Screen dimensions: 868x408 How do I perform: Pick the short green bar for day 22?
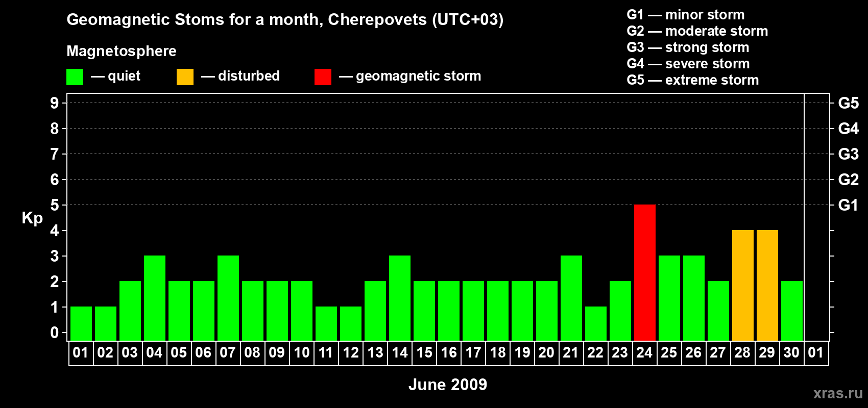click(596, 323)
